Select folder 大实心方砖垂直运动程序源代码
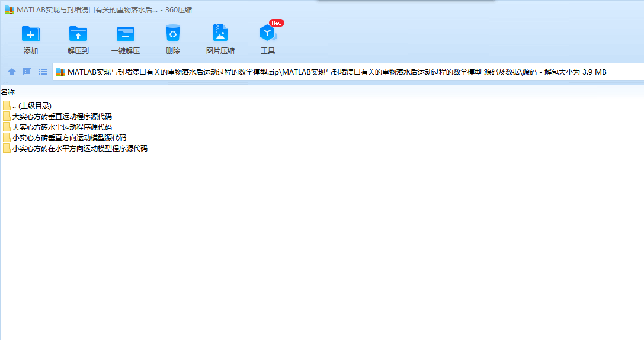 (57, 117)
